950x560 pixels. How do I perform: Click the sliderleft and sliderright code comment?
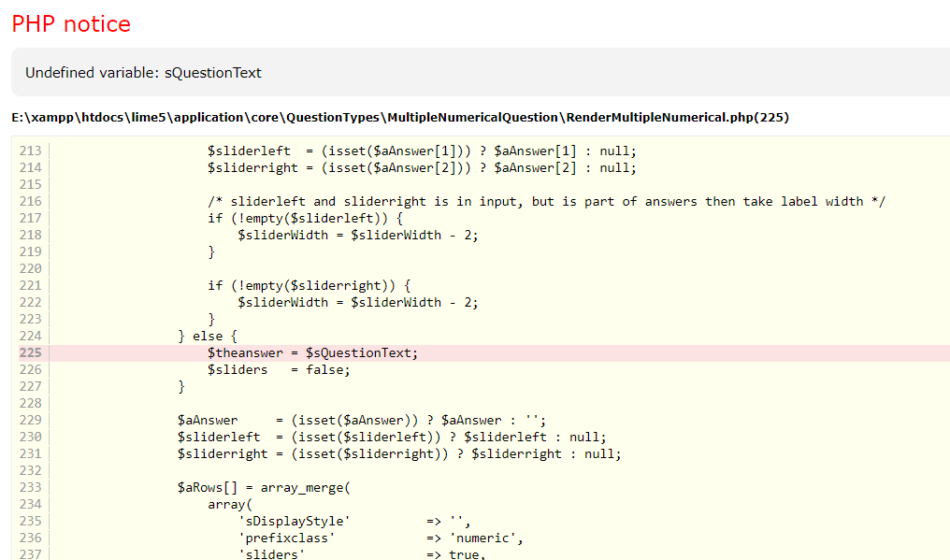546,201
